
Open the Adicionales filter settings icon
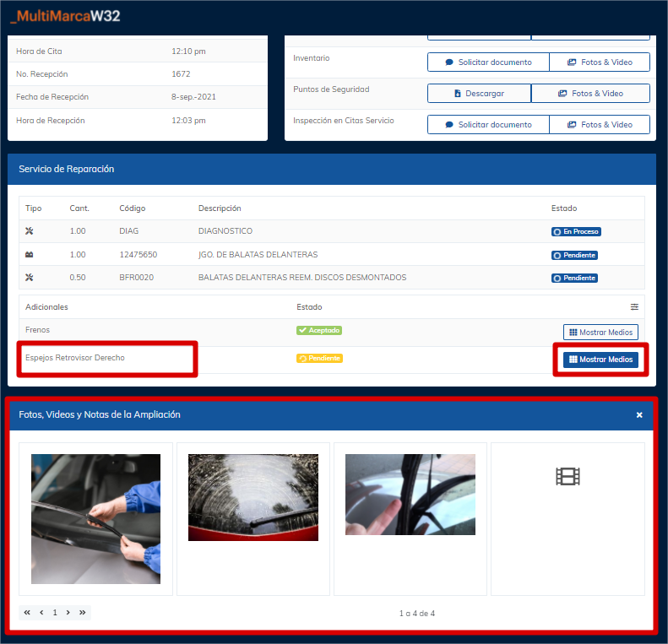coord(634,307)
